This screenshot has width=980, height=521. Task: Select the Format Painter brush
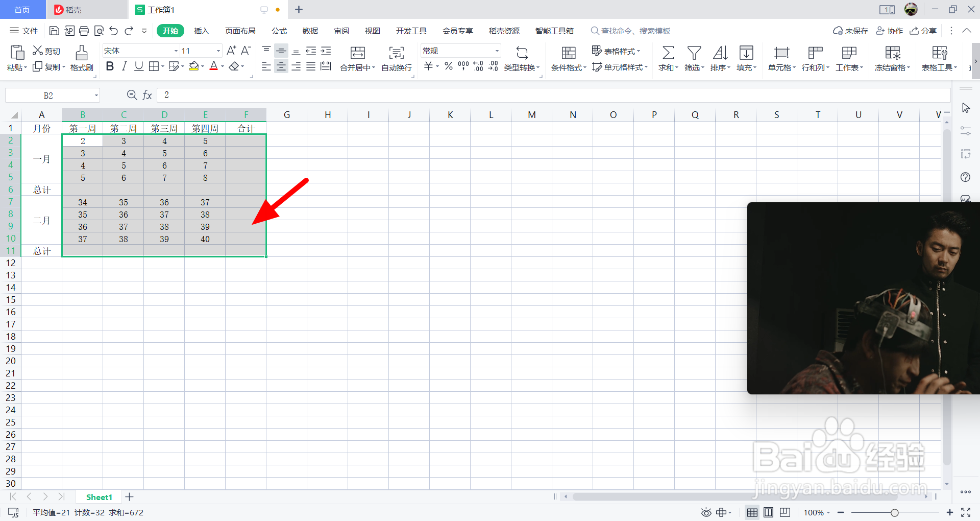82,53
